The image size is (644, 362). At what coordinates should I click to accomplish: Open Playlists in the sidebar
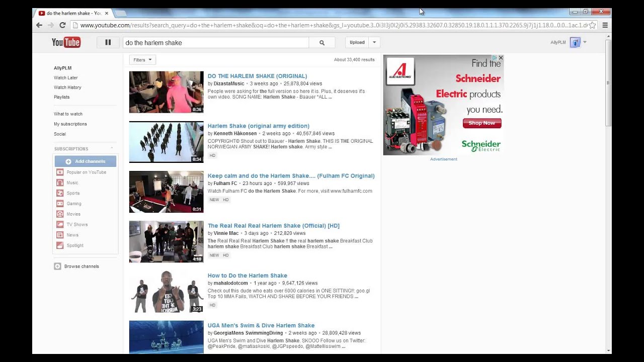tap(62, 97)
